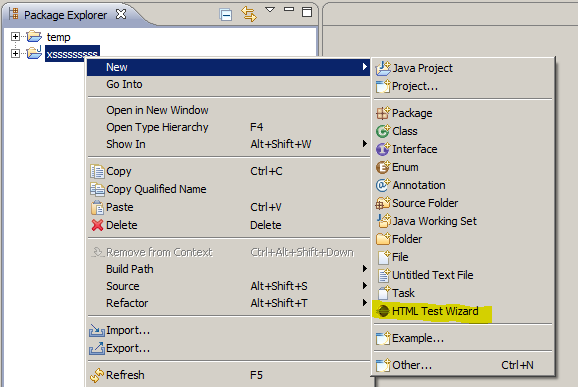Screen dimensions: 578x387
Task: Create a new Java Project
Action: [463, 68]
